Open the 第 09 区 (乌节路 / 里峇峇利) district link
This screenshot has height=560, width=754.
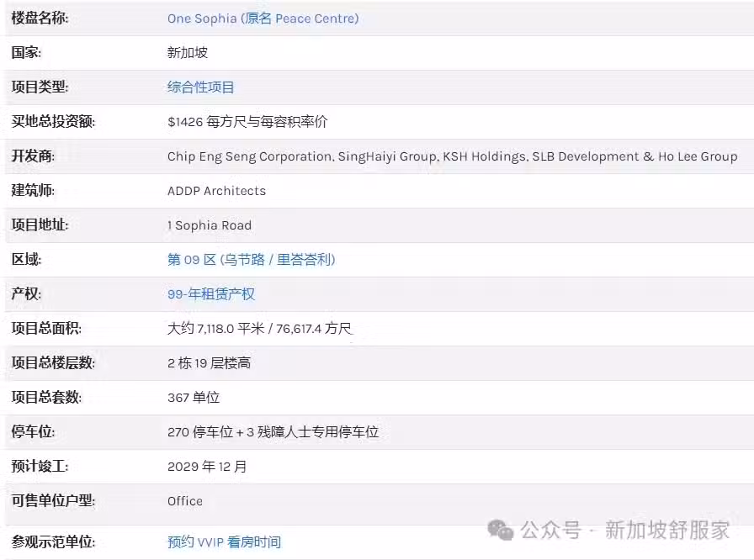[251, 260]
